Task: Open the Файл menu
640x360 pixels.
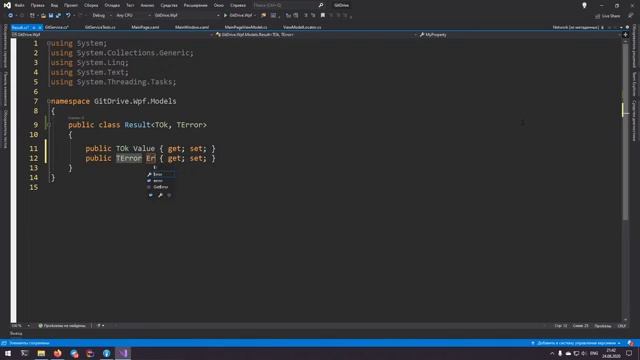Action: coord(19,5)
